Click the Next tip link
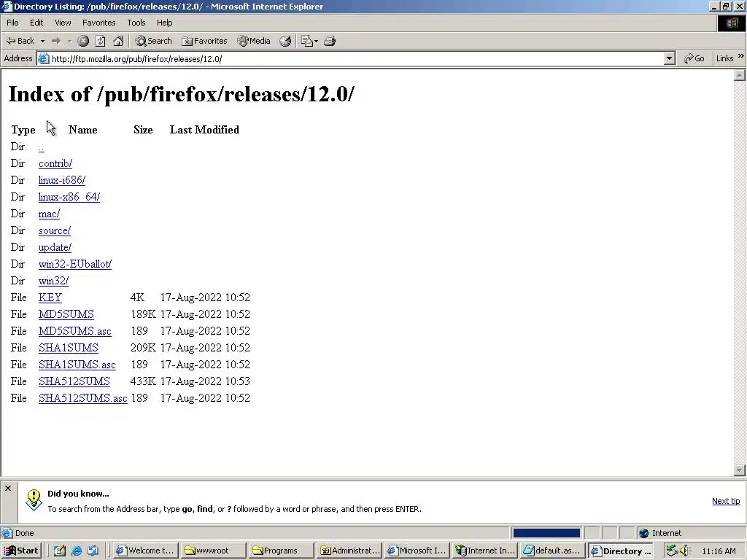The width and height of the screenshot is (747, 560). tap(726, 501)
